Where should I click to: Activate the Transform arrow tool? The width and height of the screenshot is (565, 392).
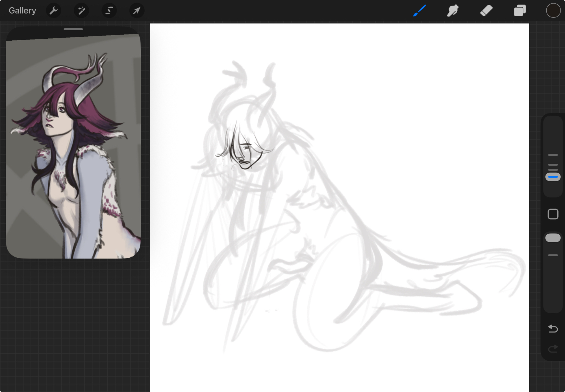click(137, 10)
